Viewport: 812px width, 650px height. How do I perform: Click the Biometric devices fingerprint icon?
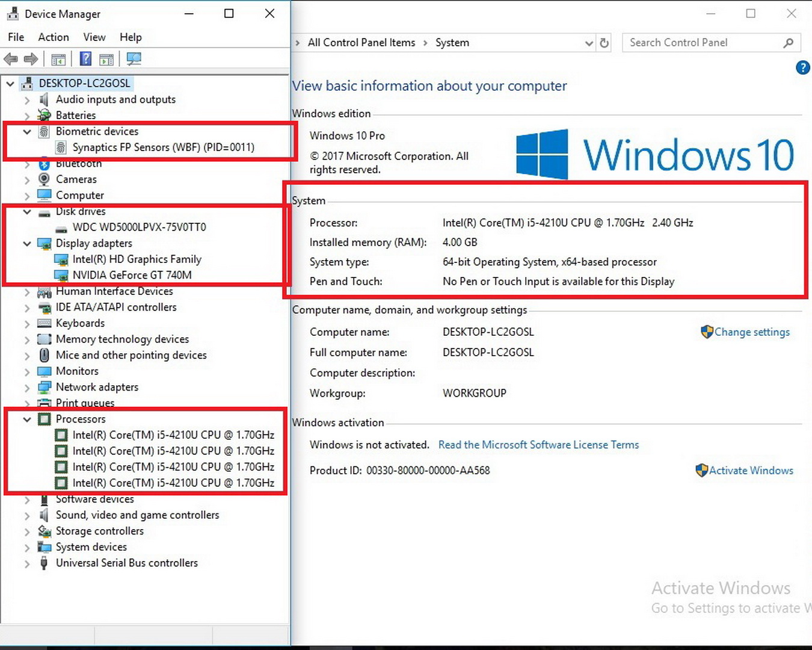pyautogui.click(x=44, y=131)
